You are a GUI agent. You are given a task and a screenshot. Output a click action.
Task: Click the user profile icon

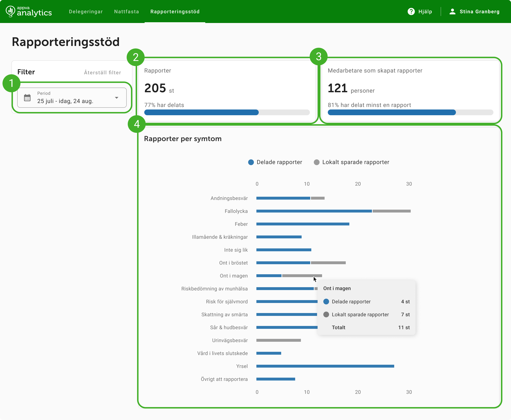pos(452,12)
